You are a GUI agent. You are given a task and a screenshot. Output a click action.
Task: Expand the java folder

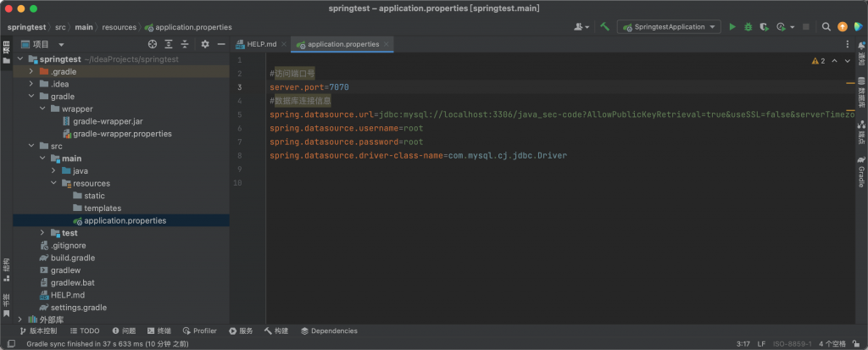[53, 171]
